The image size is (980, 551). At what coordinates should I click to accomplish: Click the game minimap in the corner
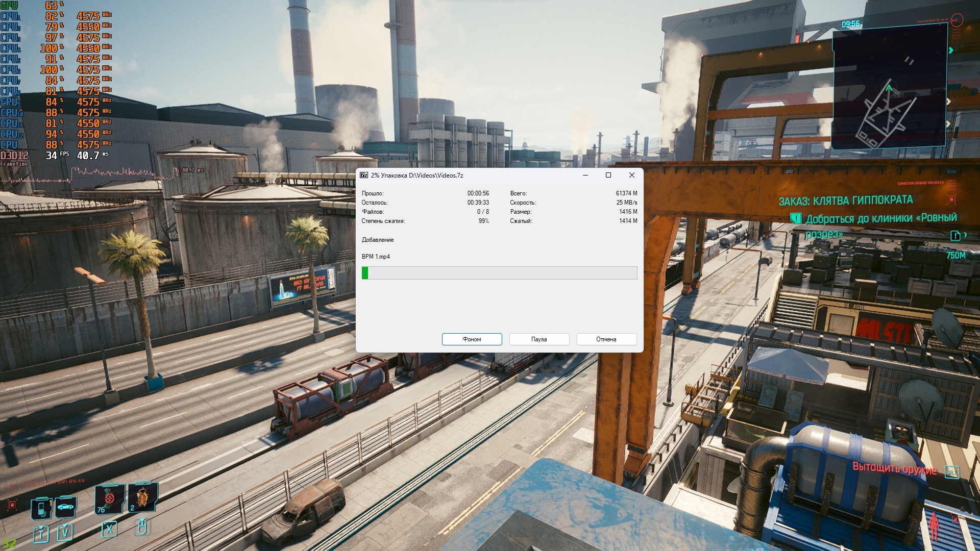[x=890, y=86]
